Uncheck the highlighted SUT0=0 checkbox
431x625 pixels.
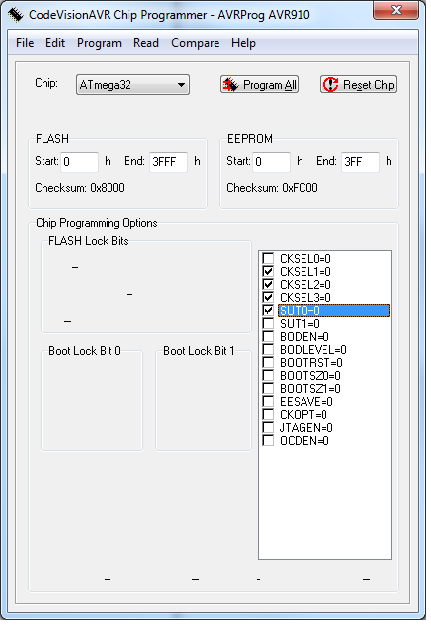coord(268,311)
